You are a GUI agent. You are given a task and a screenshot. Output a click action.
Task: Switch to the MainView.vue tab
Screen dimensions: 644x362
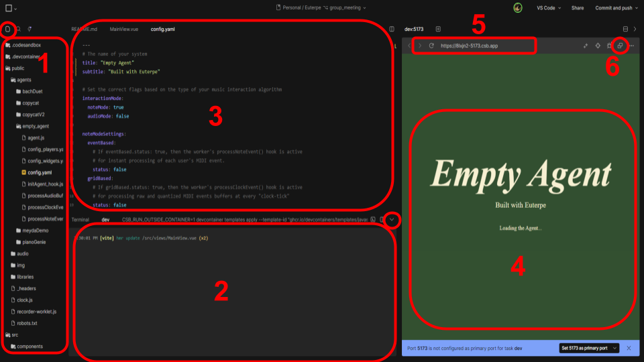(x=123, y=29)
